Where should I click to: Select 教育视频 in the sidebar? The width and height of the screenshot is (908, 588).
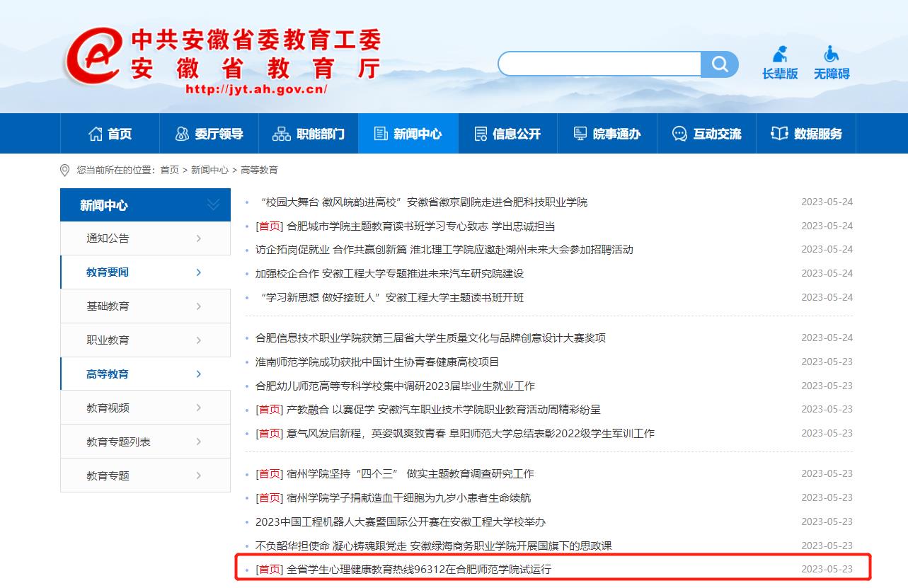coord(108,408)
